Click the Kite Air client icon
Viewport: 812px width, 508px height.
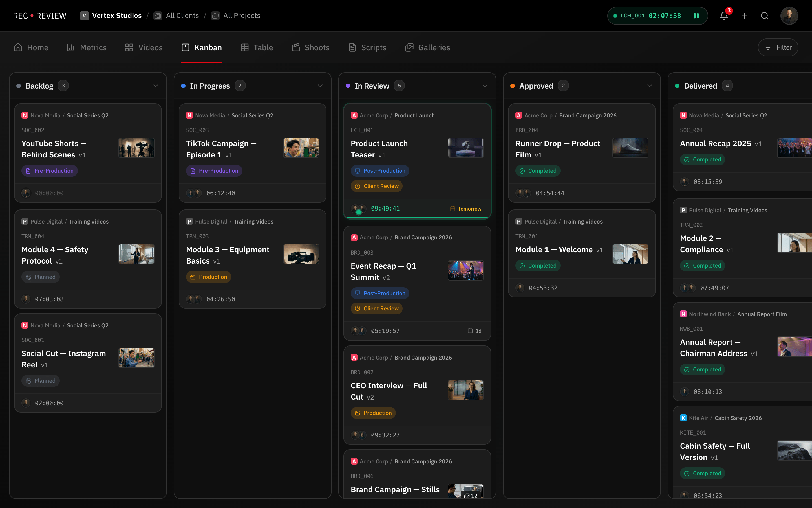pyautogui.click(x=683, y=418)
